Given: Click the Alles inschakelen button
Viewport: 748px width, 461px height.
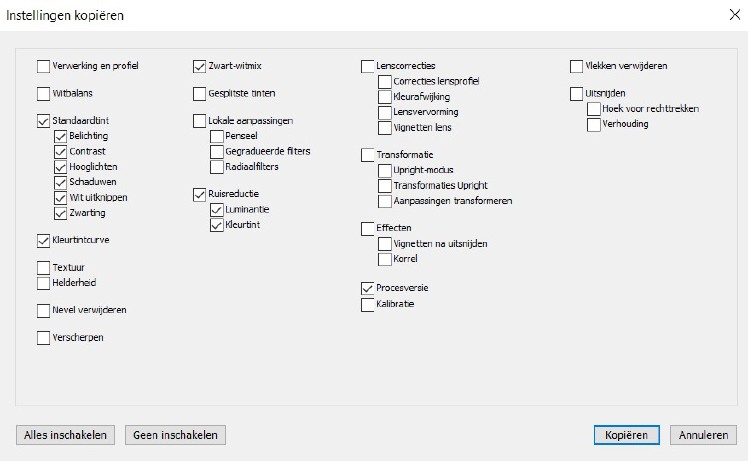Looking at the screenshot, I should pyautogui.click(x=65, y=435).
